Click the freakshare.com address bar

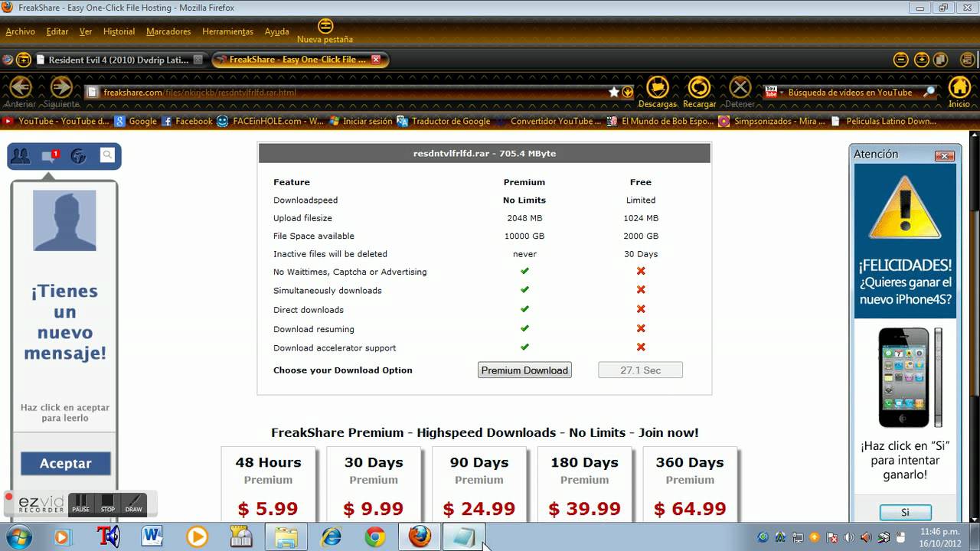click(345, 93)
